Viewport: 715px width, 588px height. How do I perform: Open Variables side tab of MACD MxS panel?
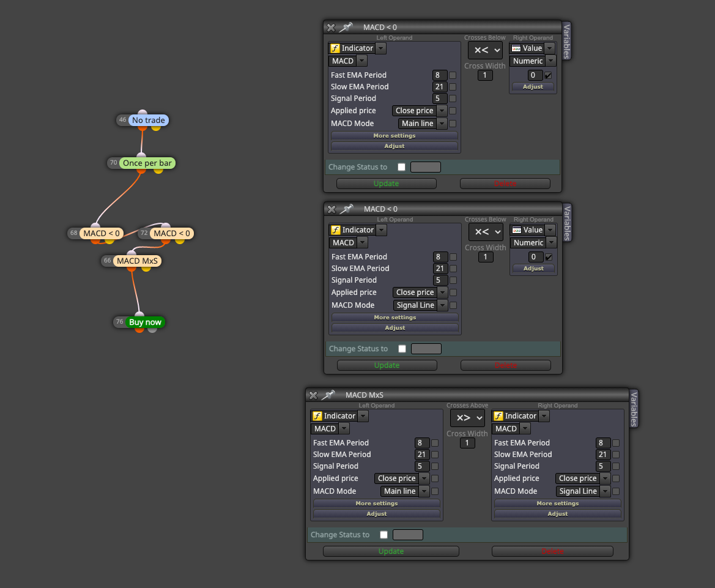634,409
